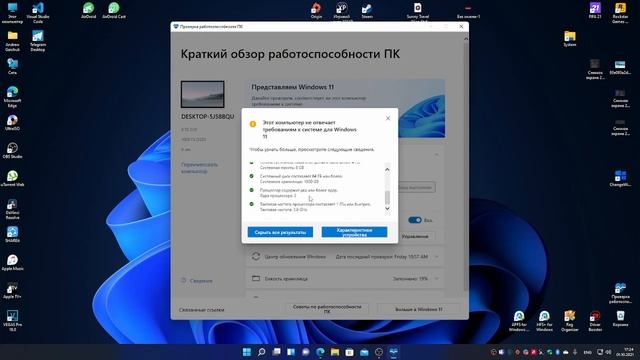640x360 pixels.
Task: Click Скрыть все результаты button
Action: click(x=280, y=232)
